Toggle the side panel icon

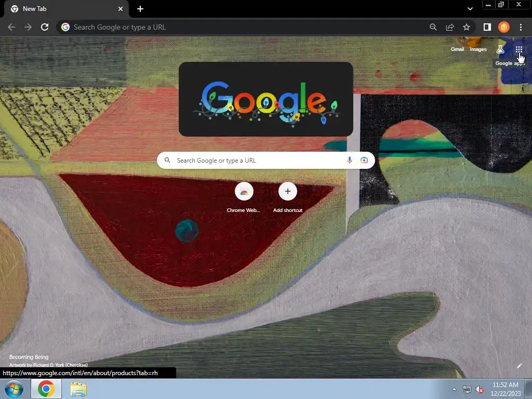click(487, 27)
